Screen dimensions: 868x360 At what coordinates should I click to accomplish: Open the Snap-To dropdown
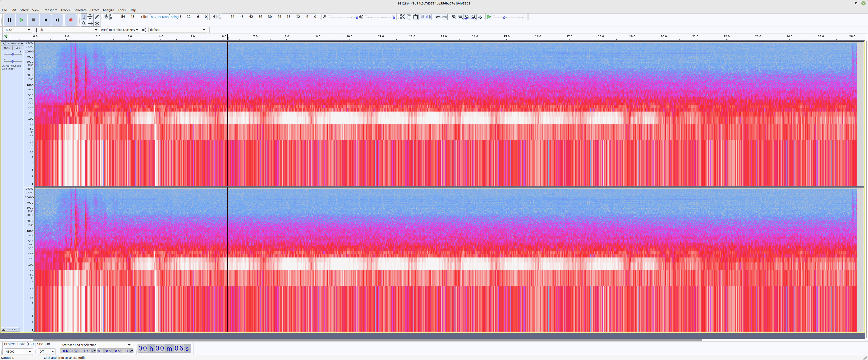tap(46, 351)
